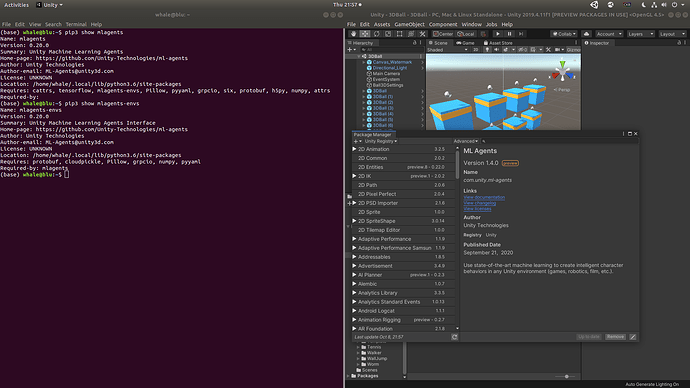690x388 pixels.
Task: Open Unity cloud services icon
Action: click(586, 34)
